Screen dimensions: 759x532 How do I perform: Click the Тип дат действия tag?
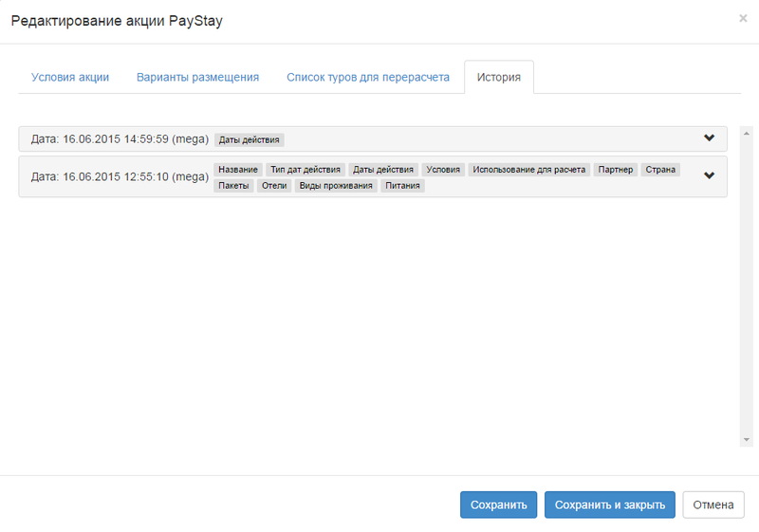(305, 170)
